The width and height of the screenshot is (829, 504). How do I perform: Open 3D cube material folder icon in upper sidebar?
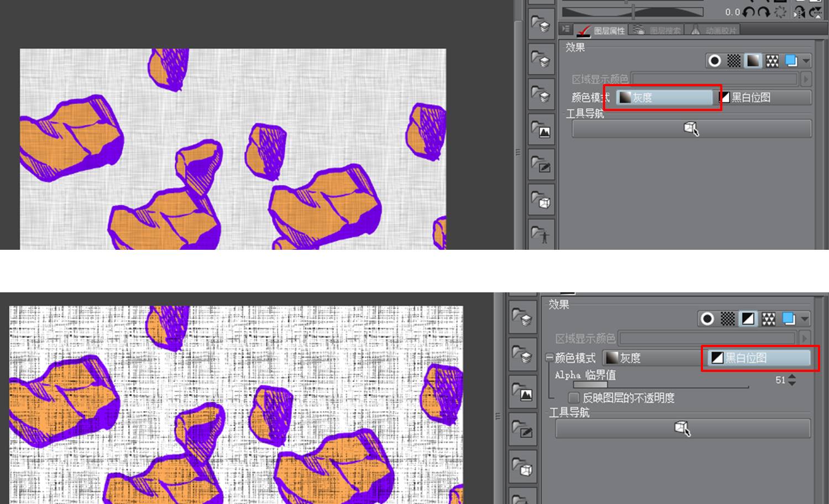click(x=542, y=200)
